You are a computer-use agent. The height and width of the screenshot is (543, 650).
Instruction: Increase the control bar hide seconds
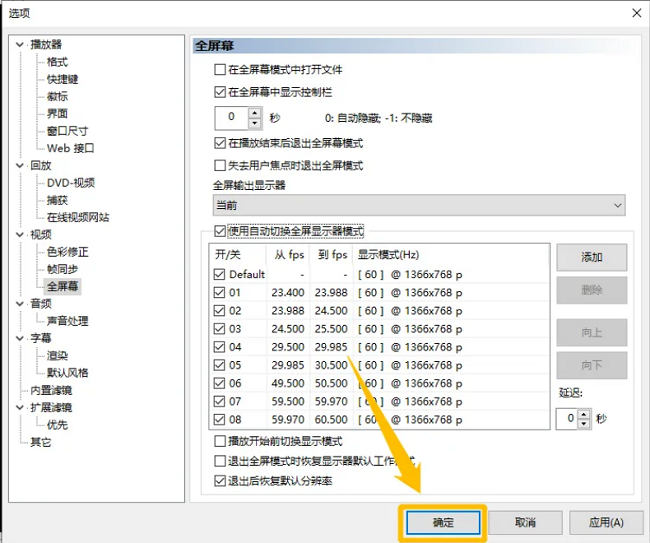(x=255, y=113)
